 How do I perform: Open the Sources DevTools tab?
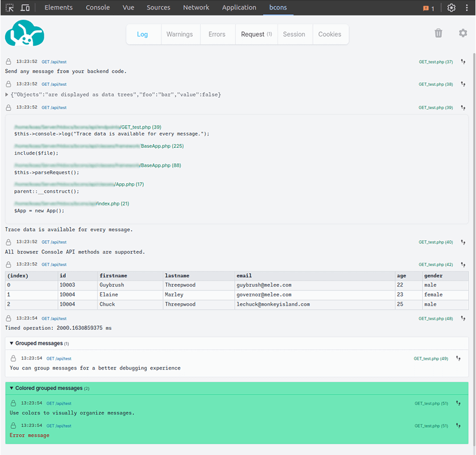[x=159, y=7]
